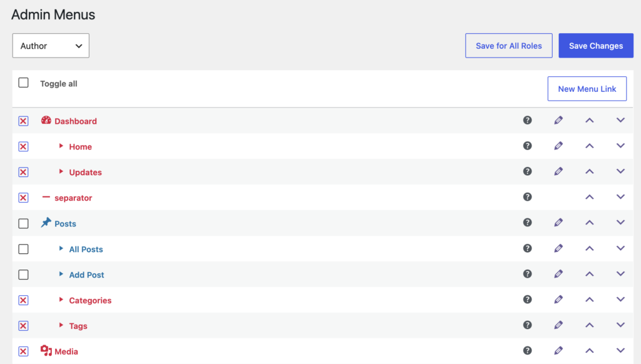Viewport: 641px width, 364px height.
Task: Click the Dashboard gauge icon
Action: (46, 120)
